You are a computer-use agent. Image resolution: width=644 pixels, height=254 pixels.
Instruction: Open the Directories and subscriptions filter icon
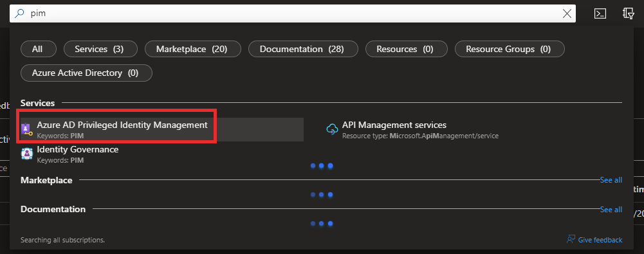[629, 14]
